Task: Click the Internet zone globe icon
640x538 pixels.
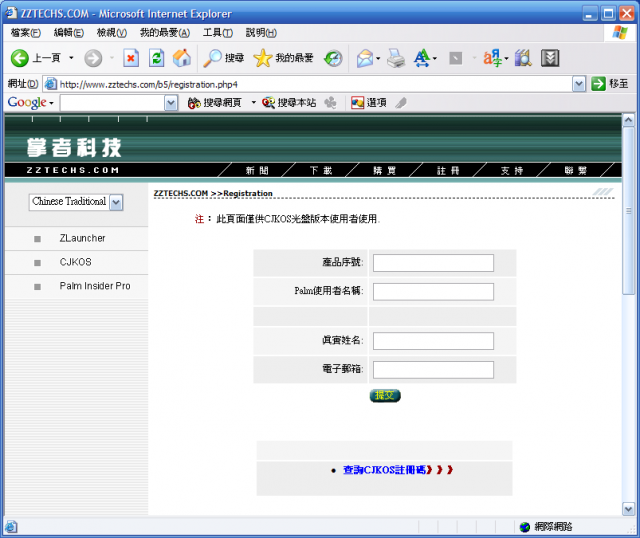Action: [524, 527]
